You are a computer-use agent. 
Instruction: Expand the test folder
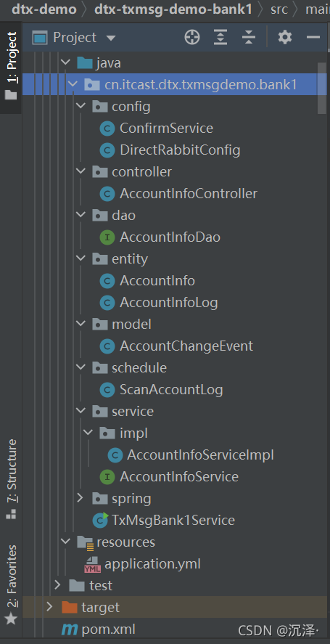pos(57,585)
